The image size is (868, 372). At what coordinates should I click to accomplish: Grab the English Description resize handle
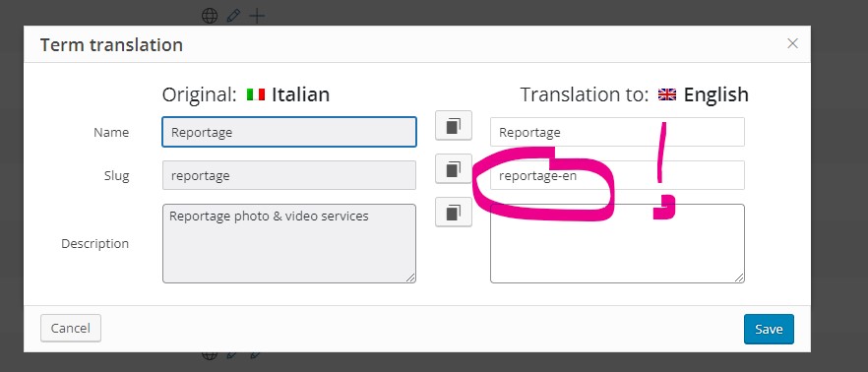click(739, 278)
